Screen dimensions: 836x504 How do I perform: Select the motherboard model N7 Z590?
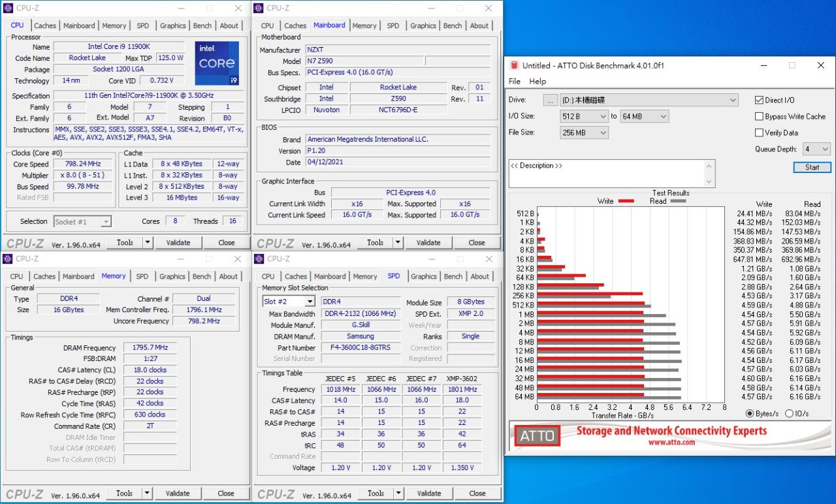pyautogui.click(x=363, y=61)
